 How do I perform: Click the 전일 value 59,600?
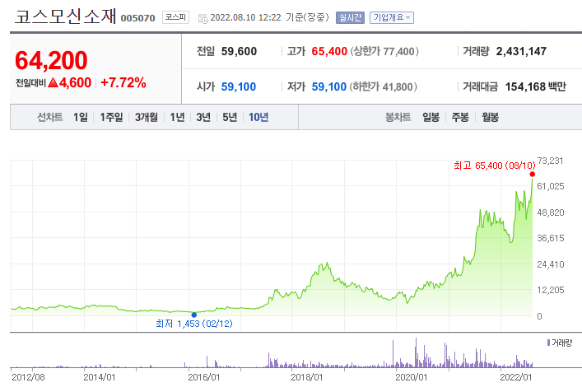coord(239,51)
